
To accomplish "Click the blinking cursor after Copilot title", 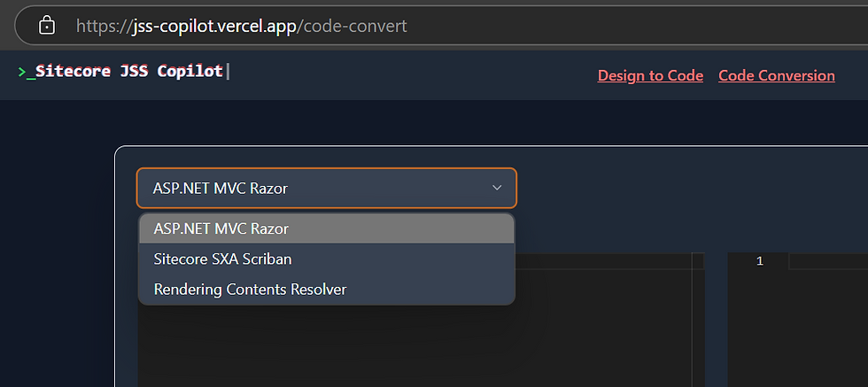I will [x=228, y=72].
